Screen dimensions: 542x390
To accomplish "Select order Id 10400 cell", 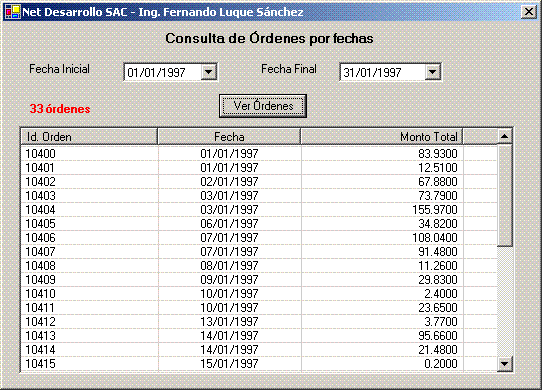I will 90,154.
